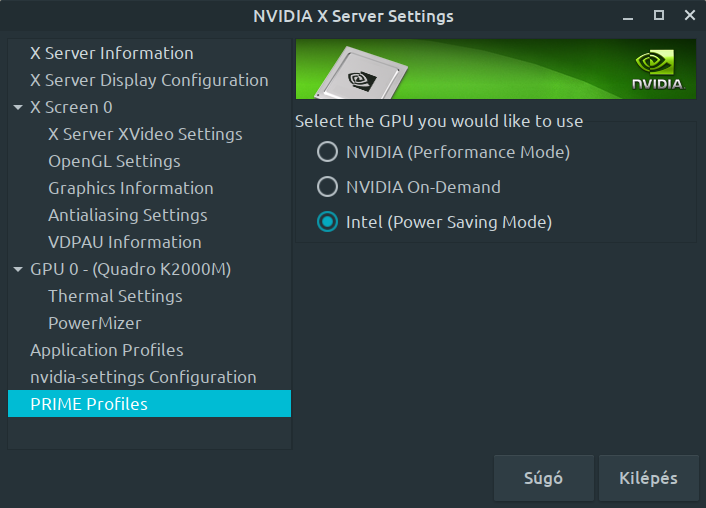Select Intel (Power Saving Mode) radio button
This screenshot has width=706, height=508.
pos(327,222)
